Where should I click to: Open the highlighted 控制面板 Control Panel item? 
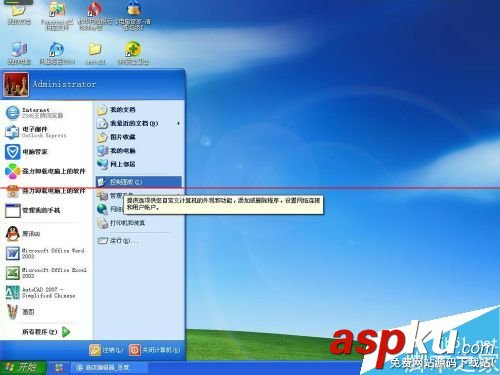[139, 182]
